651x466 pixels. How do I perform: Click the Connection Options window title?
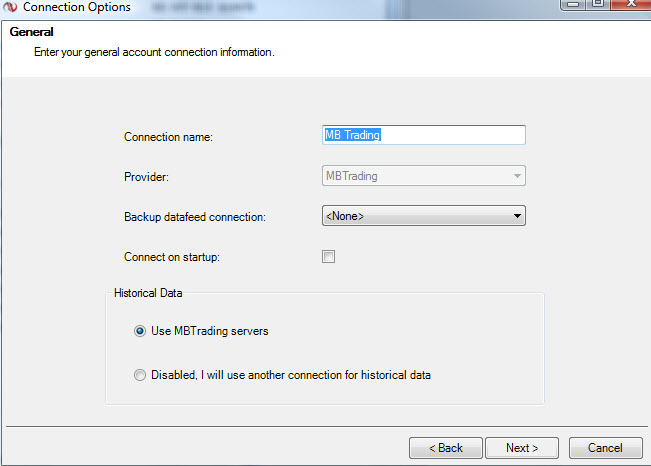tap(76, 7)
